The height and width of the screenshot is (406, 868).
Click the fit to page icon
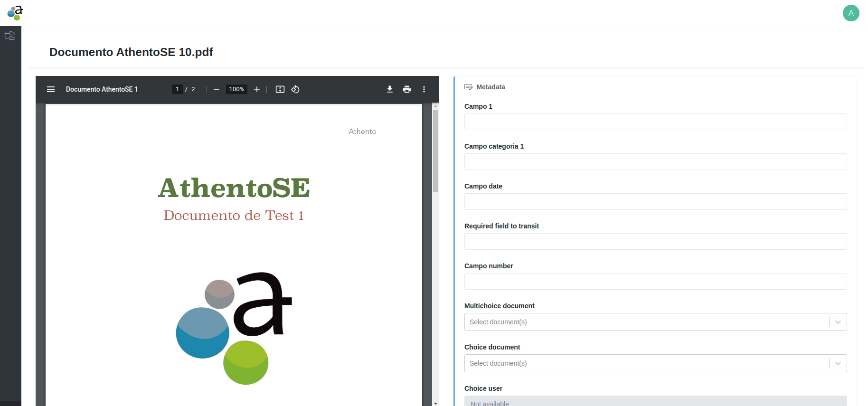click(x=280, y=89)
